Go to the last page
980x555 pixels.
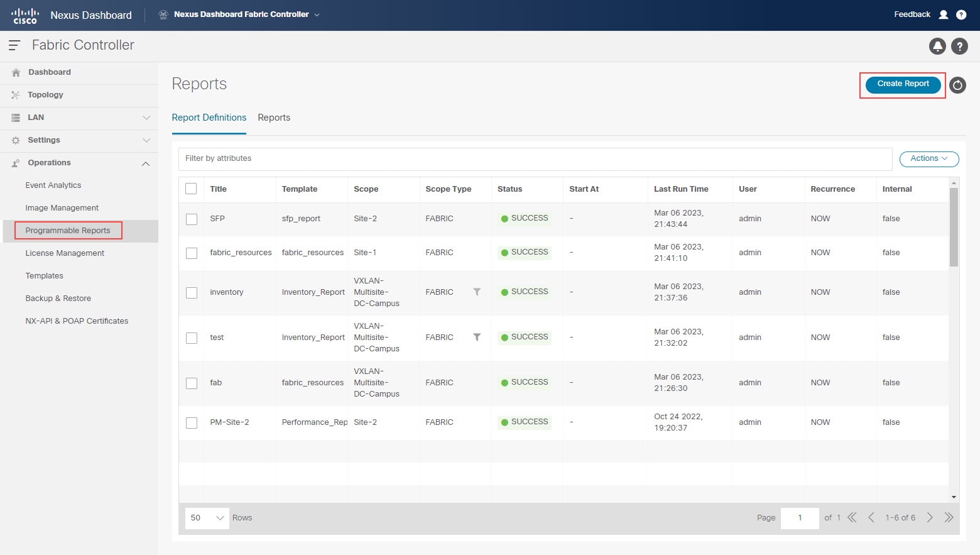[x=949, y=517]
